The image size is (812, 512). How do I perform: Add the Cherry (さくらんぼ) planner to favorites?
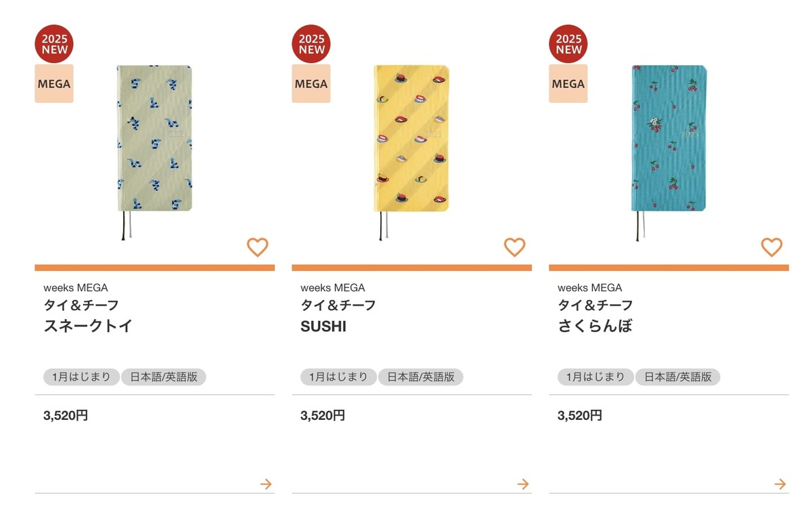click(x=771, y=247)
